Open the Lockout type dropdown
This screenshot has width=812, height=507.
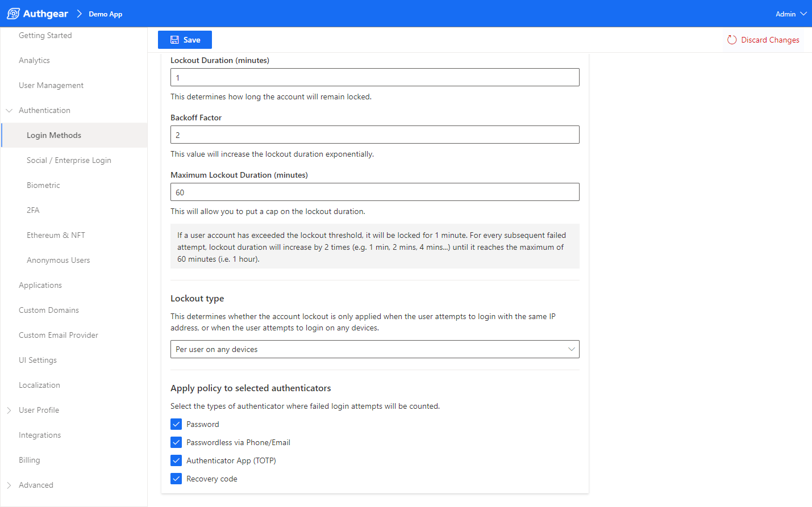click(x=374, y=349)
